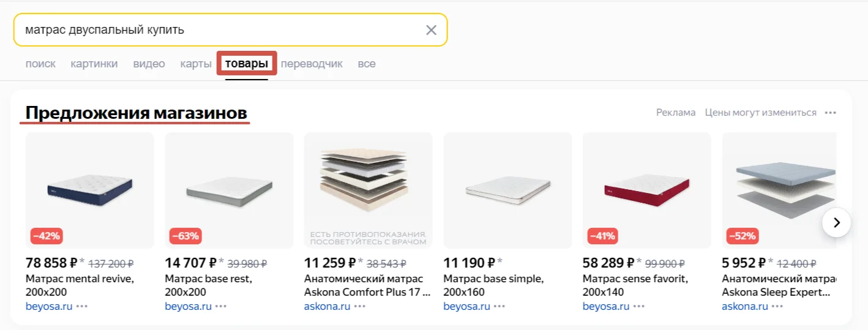
Task: Open the карты tab
Action: click(x=196, y=64)
